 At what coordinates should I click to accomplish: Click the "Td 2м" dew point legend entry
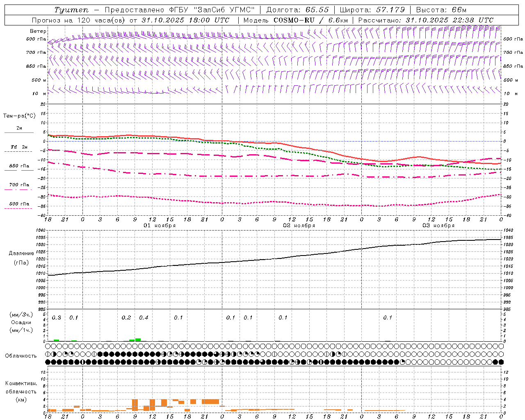[19, 147]
